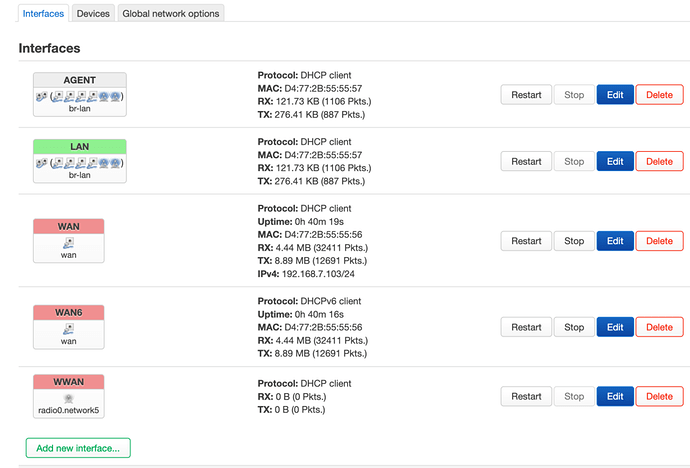Image resolution: width=690 pixels, height=468 pixels.
Task: Click Add new interface button
Action: 78,448
